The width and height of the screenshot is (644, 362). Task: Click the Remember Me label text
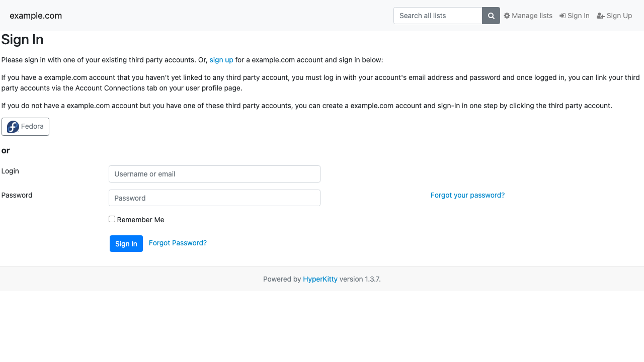coord(140,220)
